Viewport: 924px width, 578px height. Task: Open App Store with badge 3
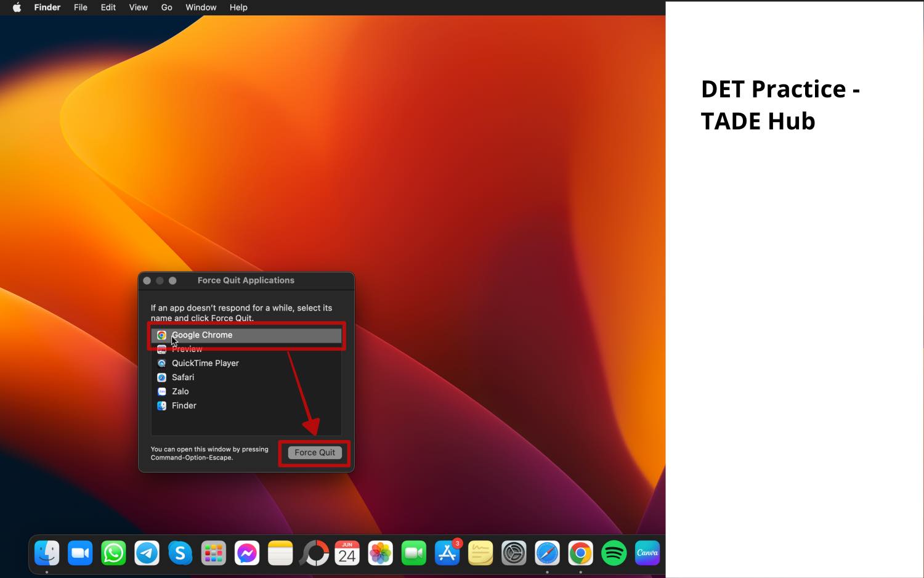coord(447,553)
